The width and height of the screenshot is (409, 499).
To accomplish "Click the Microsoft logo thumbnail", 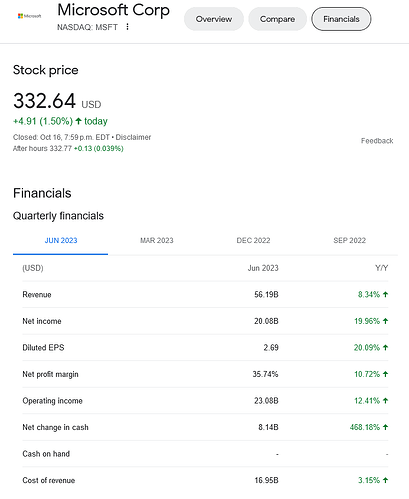I will (29, 16).
